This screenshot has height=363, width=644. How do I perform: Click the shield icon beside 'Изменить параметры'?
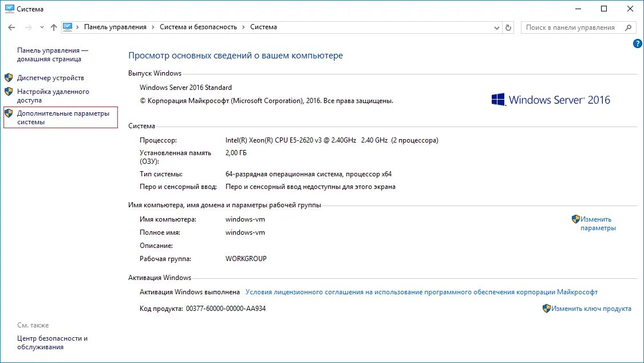coord(576,219)
